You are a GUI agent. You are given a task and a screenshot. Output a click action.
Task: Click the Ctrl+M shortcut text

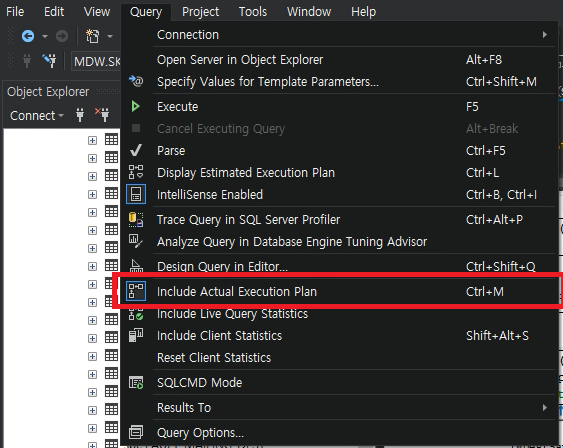(x=485, y=291)
